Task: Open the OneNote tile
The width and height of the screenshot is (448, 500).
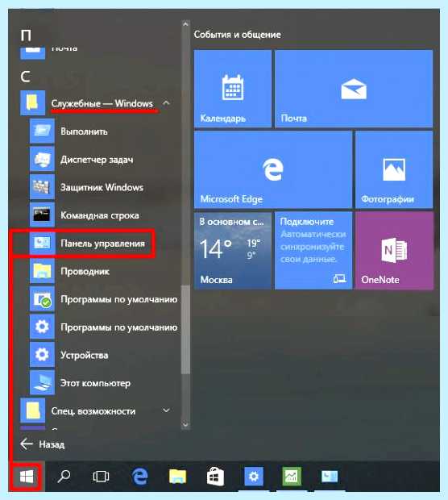Action: tap(394, 251)
